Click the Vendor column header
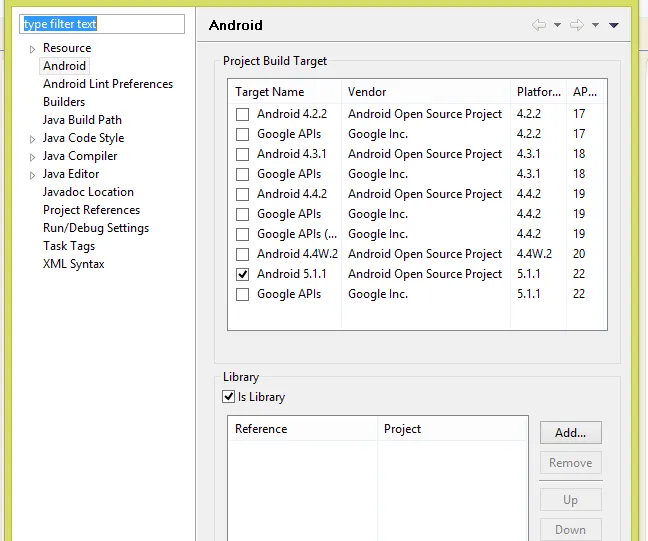The height and width of the screenshot is (541, 648). (x=367, y=92)
